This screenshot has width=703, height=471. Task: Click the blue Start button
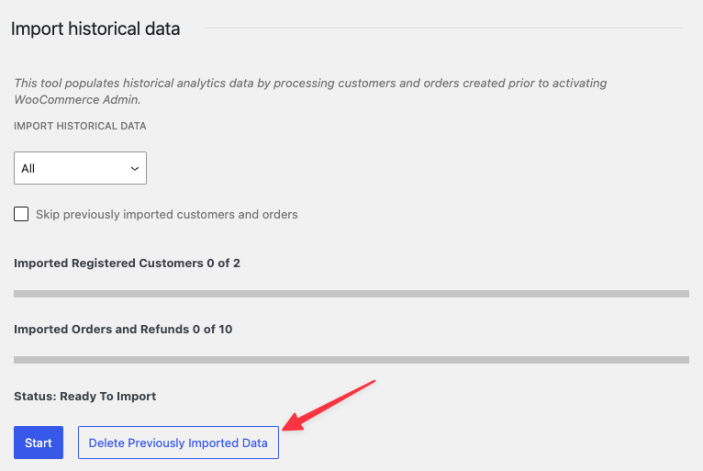38,443
